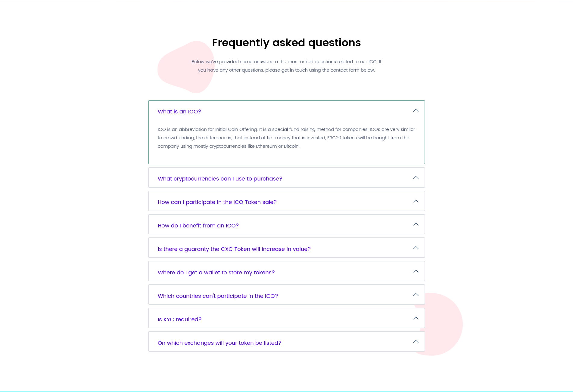The width and height of the screenshot is (573, 392).
Task: Click chevron next to 'How do I benefit'
Action: [x=416, y=224]
